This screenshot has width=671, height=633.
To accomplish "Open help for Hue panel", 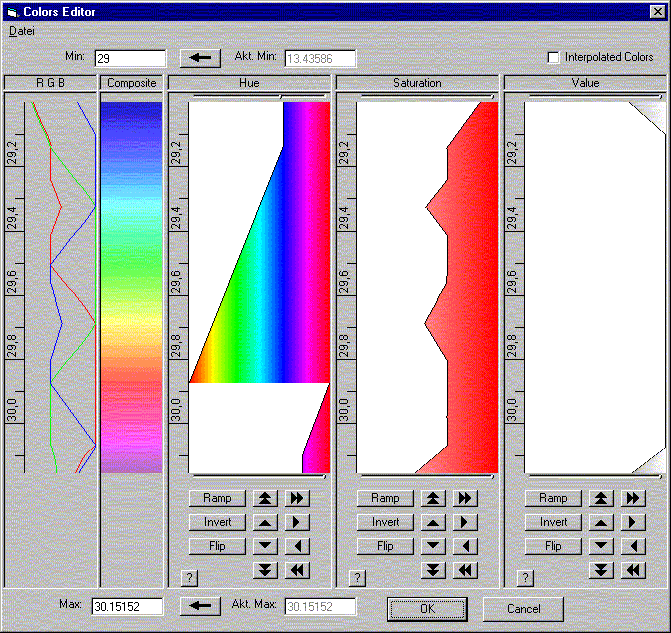I will (189, 578).
